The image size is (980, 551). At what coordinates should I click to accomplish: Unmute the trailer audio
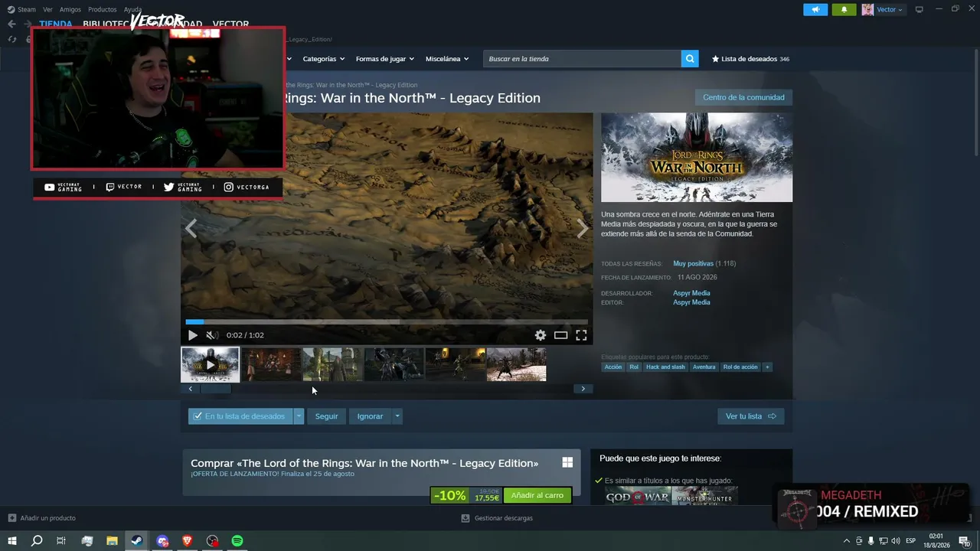click(x=212, y=335)
